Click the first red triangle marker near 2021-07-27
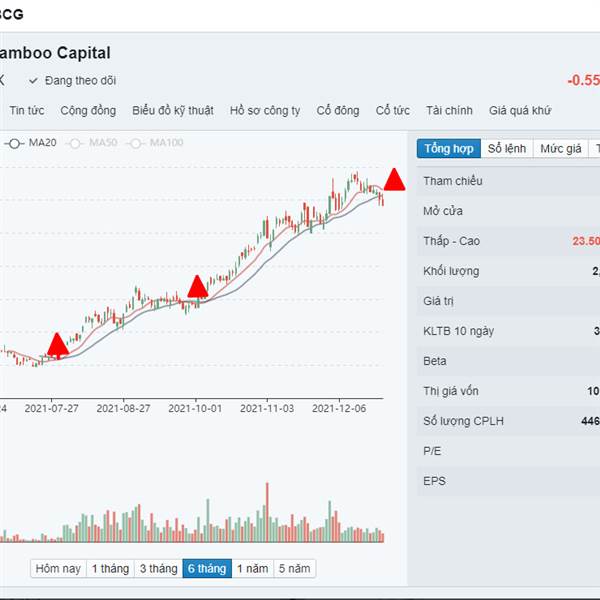600x600 pixels. pos(57,346)
